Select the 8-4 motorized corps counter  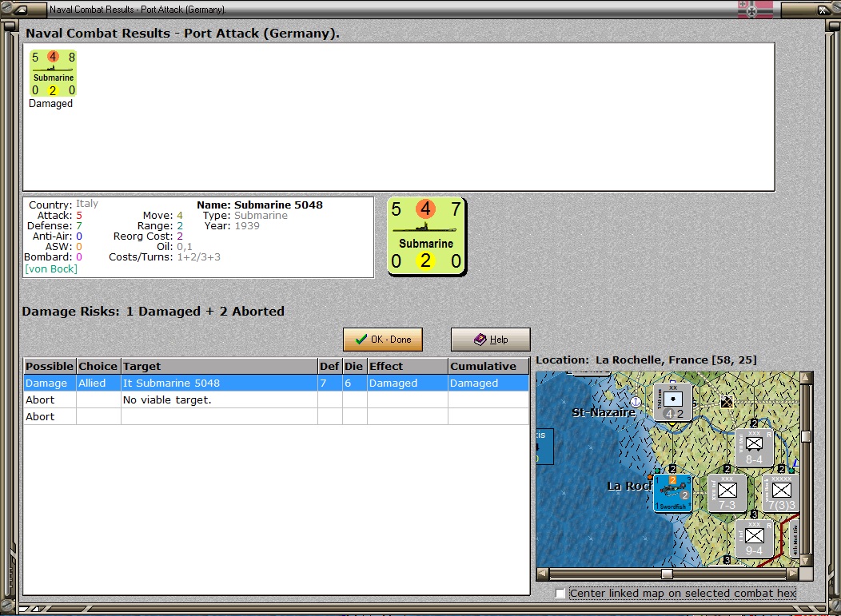pyautogui.click(x=754, y=447)
